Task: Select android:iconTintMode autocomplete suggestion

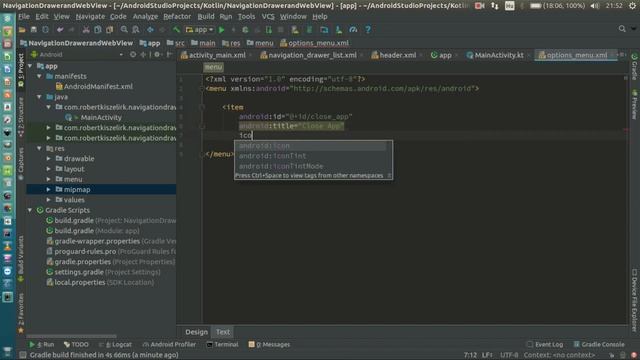Action: click(310, 166)
